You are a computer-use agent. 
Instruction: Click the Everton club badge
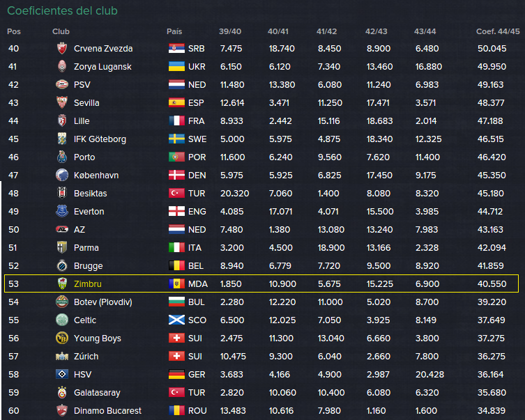click(62, 211)
